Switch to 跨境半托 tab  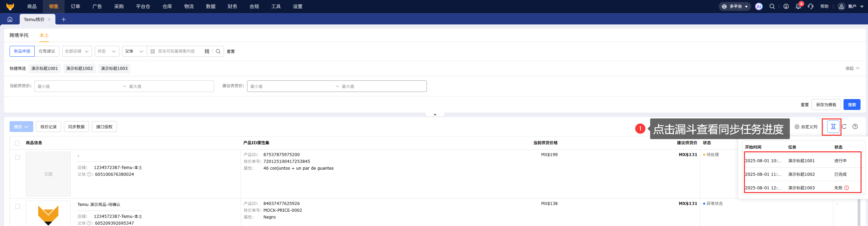point(19,35)
